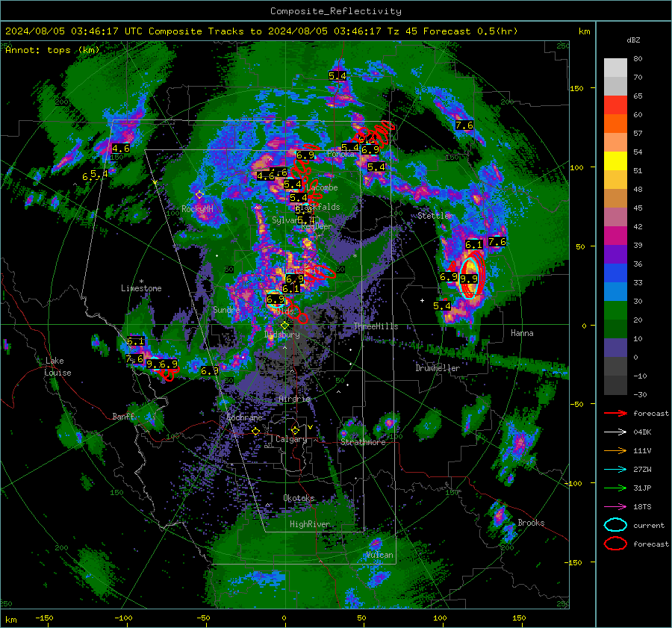Select the bright green swatch below 30 dBZ
Screen dimensions: 672x628
click(615, 310)
